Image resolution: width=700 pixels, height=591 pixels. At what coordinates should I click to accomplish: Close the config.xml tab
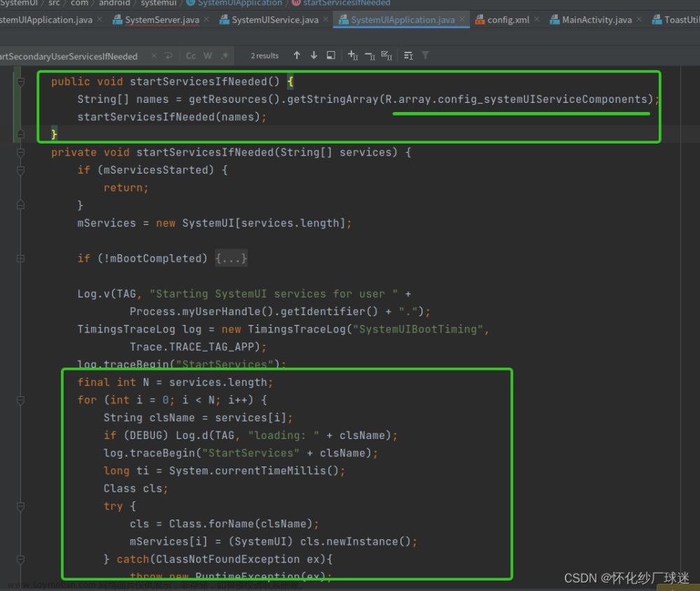tap(537, 19)
